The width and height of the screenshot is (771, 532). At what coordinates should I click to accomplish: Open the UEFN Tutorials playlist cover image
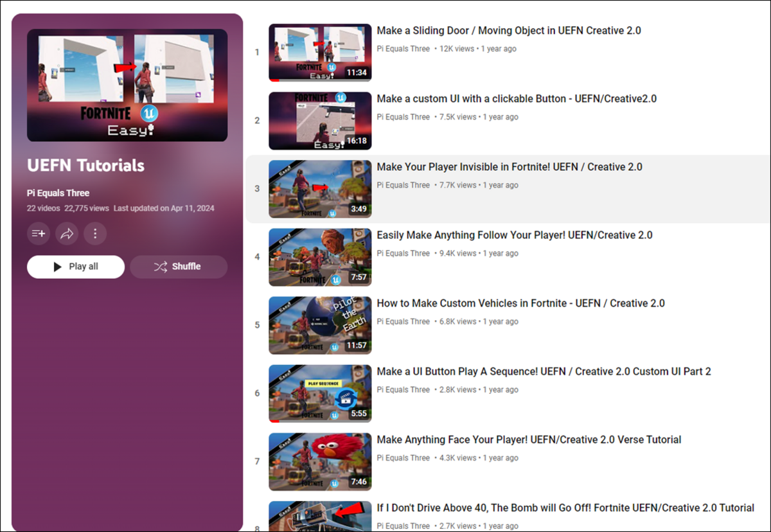[x=127, y=85]
